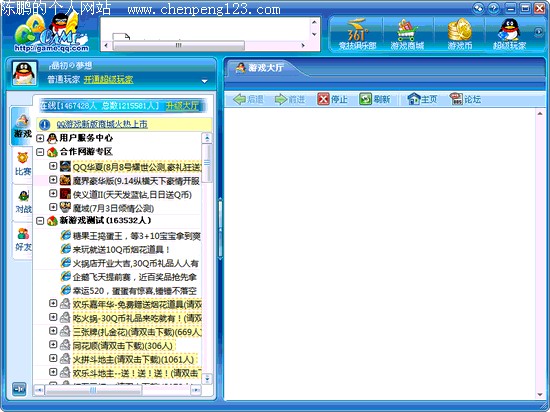Collapse the 合作网游专区 tree node

point(40,152)
